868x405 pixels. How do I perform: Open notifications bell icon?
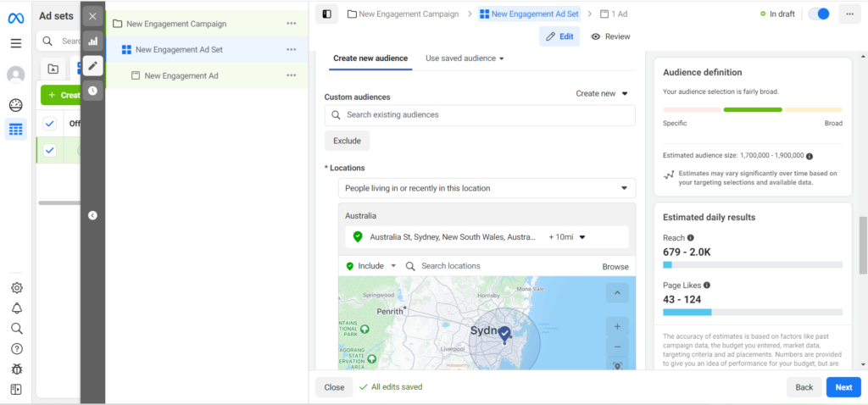pyautogui.click(x=17, y=308)
